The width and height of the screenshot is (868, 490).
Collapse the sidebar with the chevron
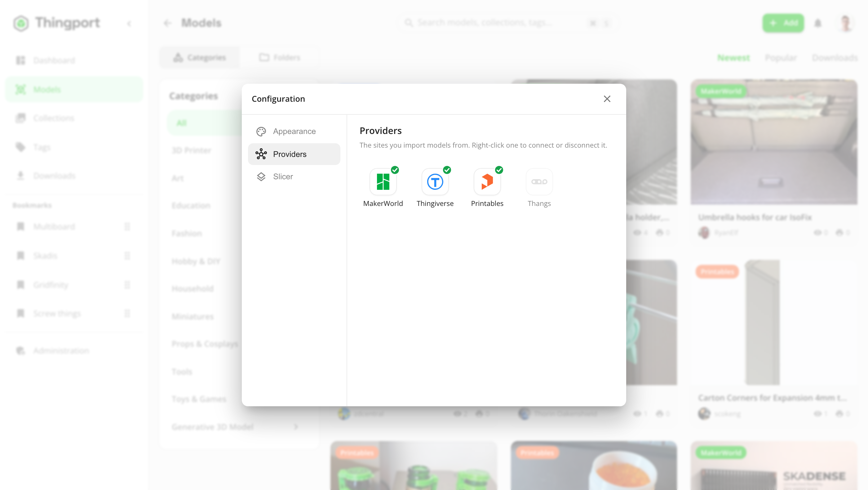click(129, 24)
